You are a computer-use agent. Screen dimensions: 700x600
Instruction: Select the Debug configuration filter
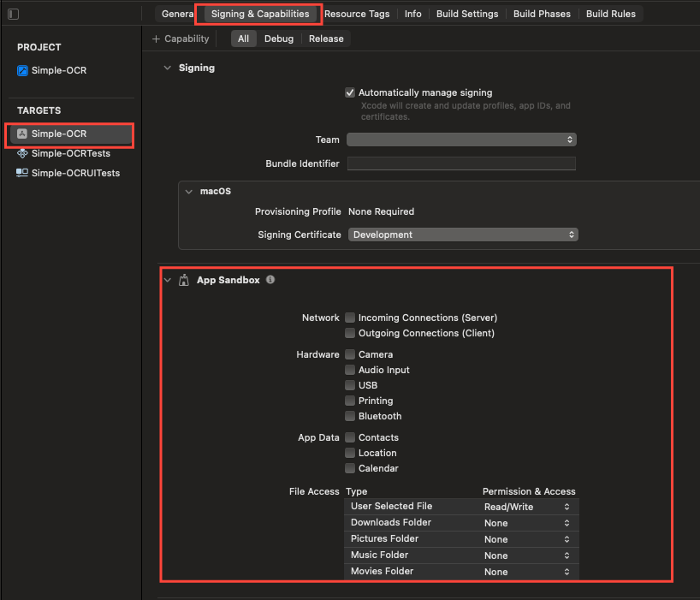pos(279,39)
